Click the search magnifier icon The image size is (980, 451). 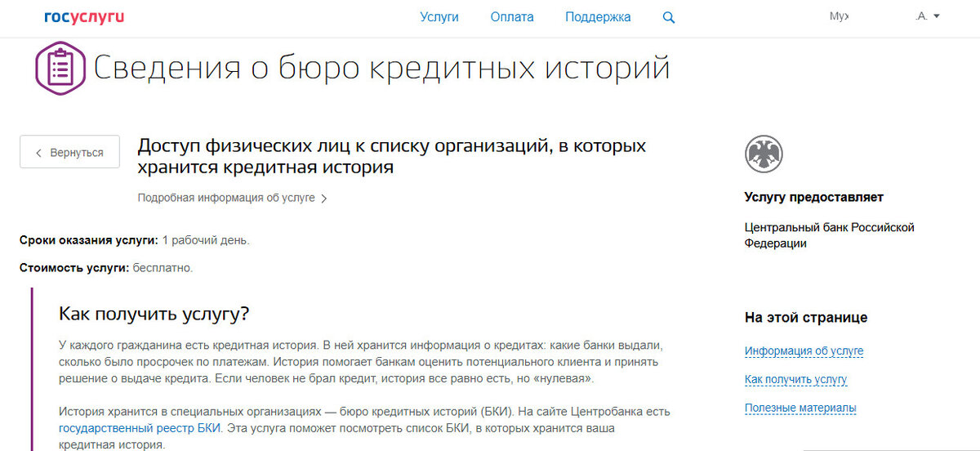[x=669, y=17]
